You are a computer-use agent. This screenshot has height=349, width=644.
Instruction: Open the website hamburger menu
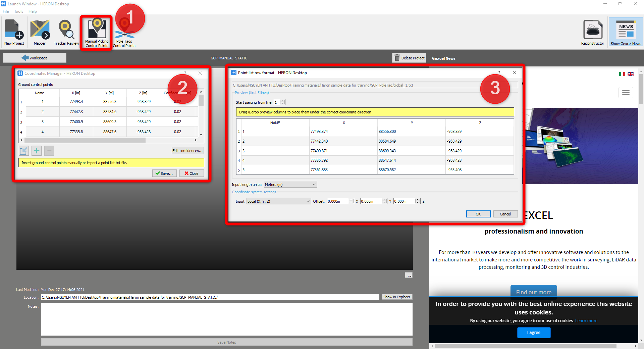pos(626,93)
